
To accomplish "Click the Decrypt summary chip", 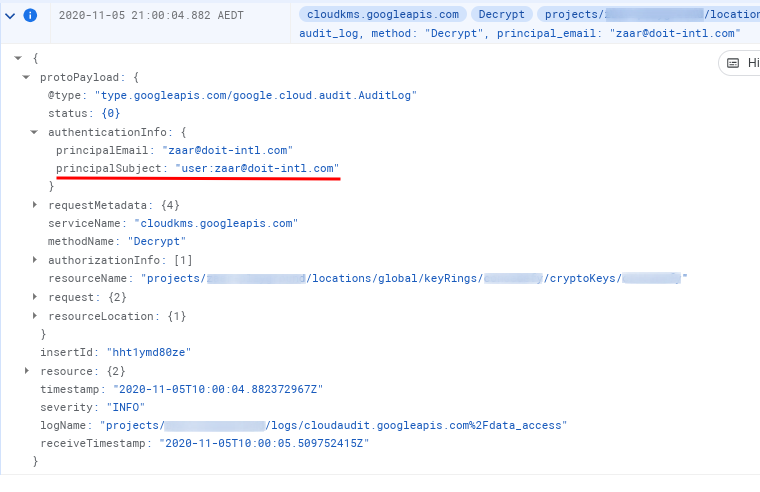I will pyautogui.click(x=501, y=15).
